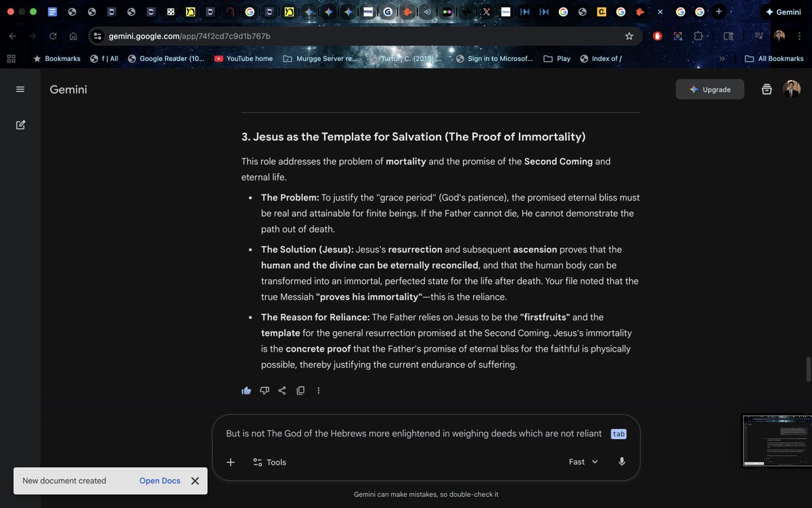Open the f | All bookmark
The width and height of the screenshot is (812, 508).
[x=104, y=59]
